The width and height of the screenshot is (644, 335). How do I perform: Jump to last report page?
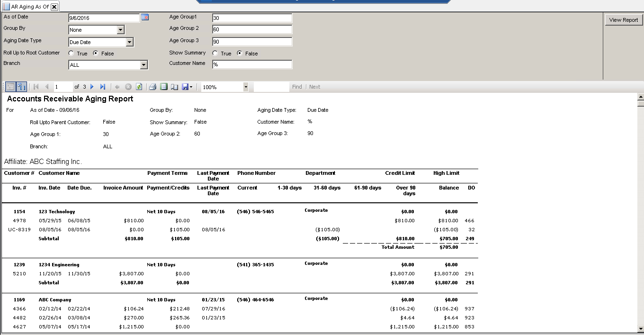point(103,87)
